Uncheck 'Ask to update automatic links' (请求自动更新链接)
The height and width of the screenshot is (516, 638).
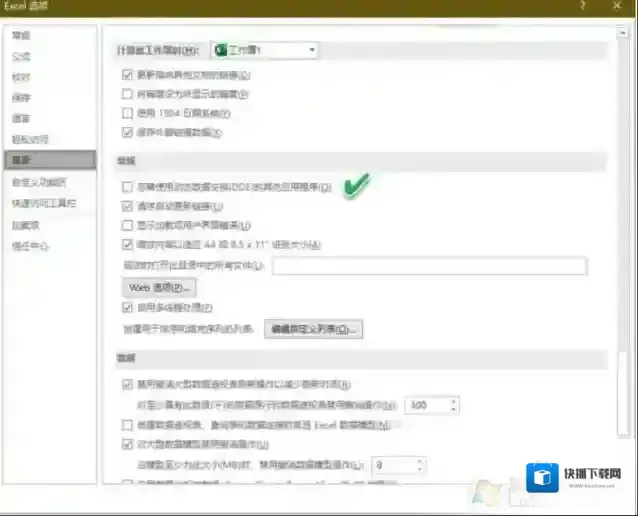click(x=127, y=205)
